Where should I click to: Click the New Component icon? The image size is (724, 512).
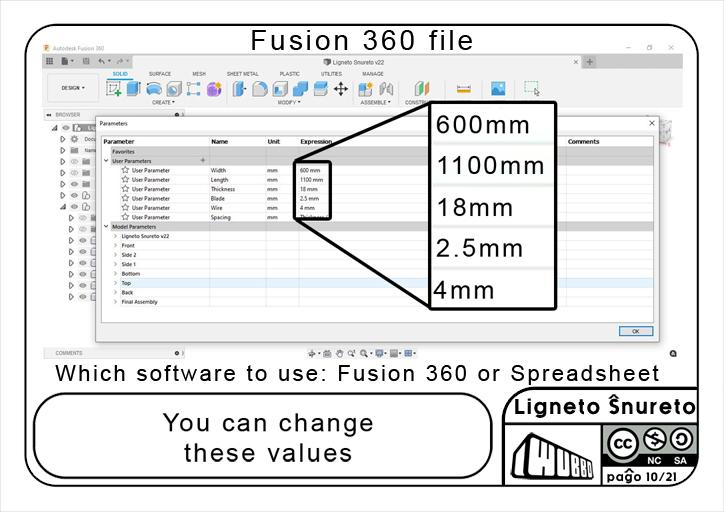[x=366, y=89]
